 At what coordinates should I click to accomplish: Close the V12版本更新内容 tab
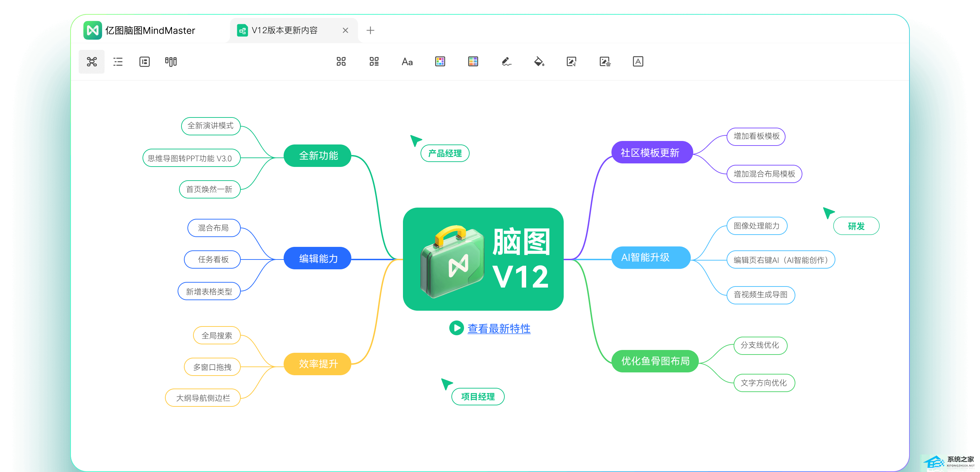[x=345, y=31]
